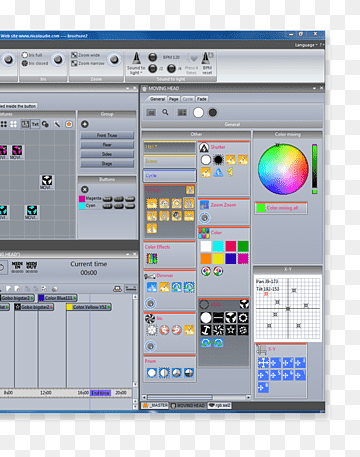This screenshot has height=457, width=360.
Task: Click the add Group plus icon
Action: tap(85, 124)
